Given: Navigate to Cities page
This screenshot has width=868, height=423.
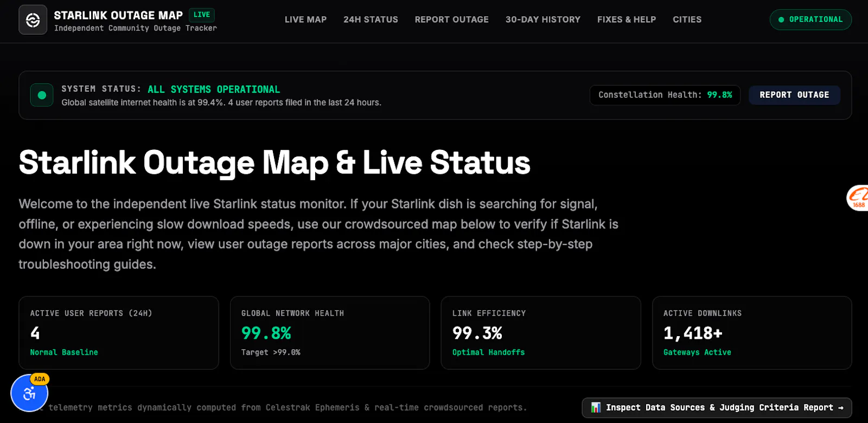Looking at the screenshot, I should 687,20.
